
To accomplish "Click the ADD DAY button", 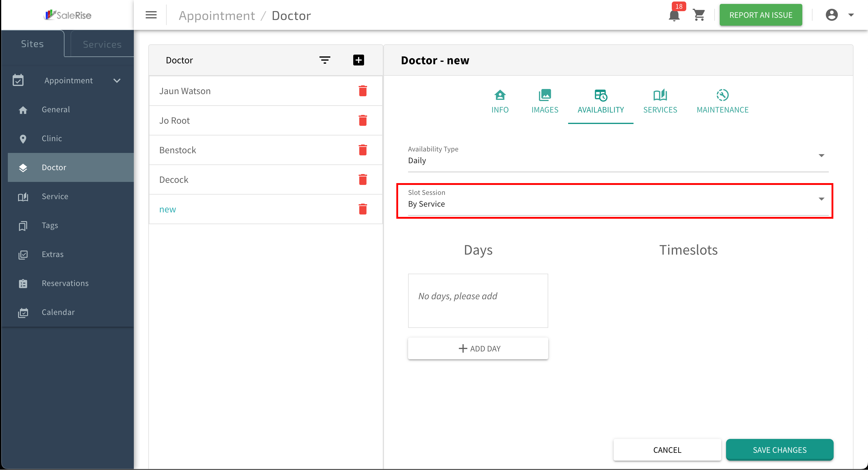I will coord(478,349).
